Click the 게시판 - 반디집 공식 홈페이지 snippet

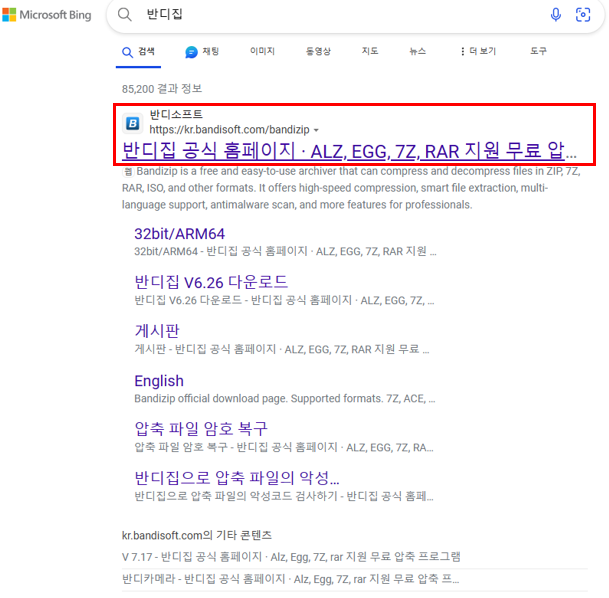282,349
